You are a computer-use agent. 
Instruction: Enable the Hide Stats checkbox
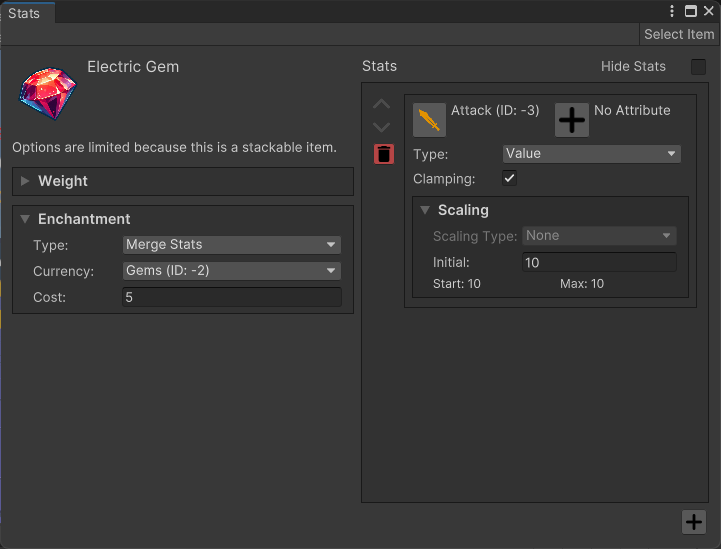[x=698, y=67]
